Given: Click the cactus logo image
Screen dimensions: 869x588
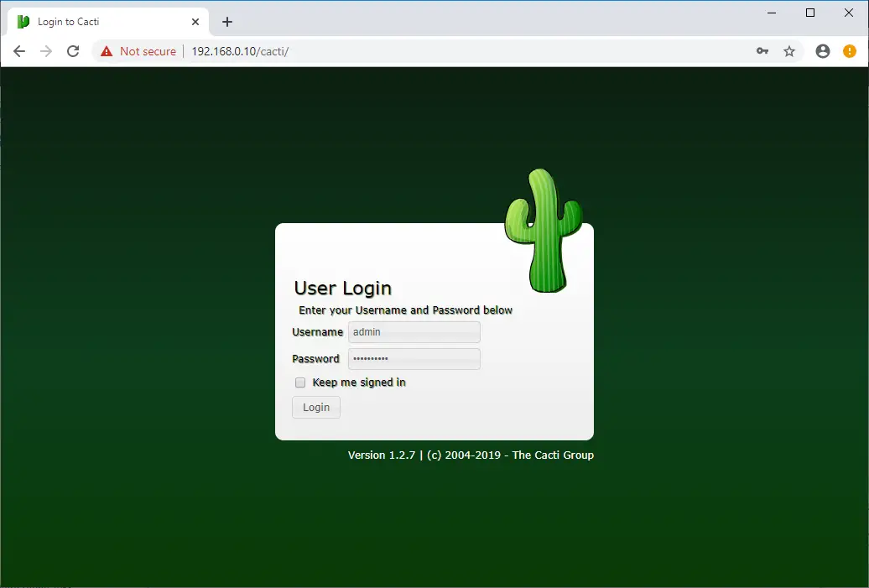Looking at the screenshot, I should [x=544, y=230].
